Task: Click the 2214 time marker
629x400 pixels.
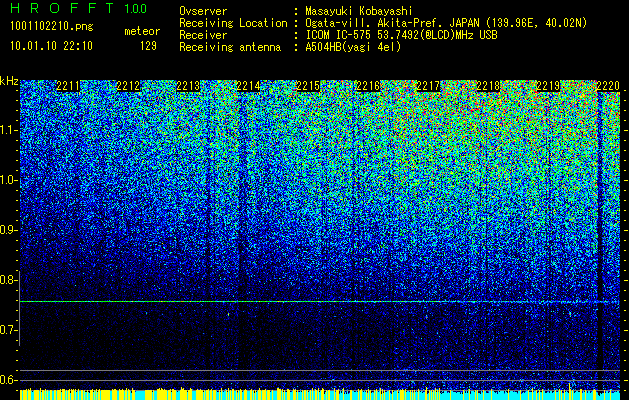Action: (248, 86)
